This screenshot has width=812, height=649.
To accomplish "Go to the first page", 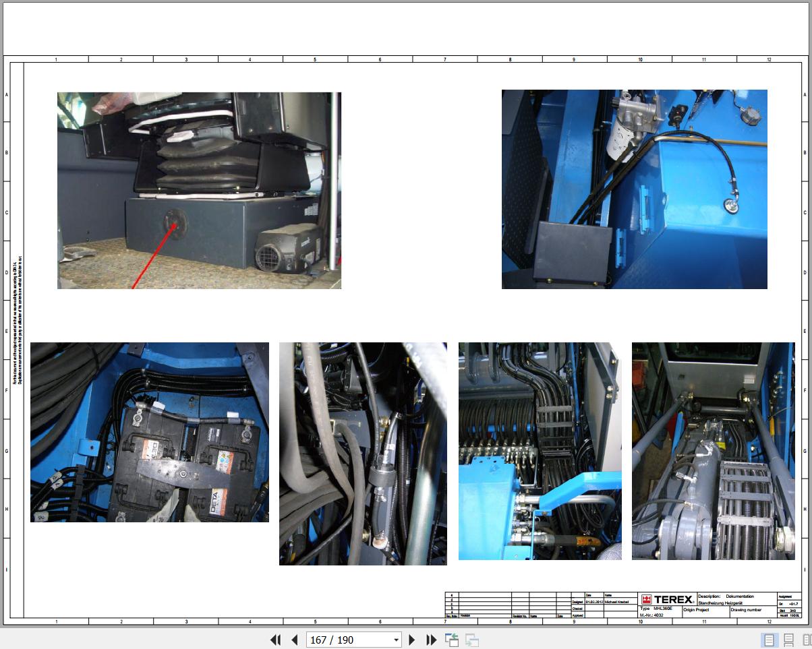I will tap(275, 640).
